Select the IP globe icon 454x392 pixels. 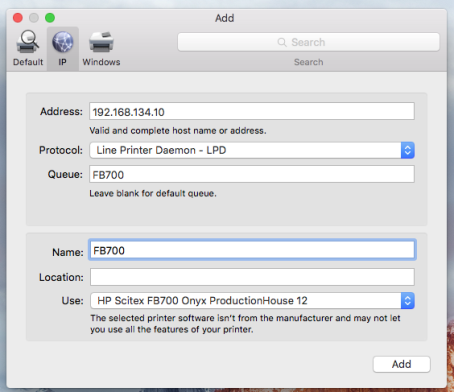pos(62,42)
